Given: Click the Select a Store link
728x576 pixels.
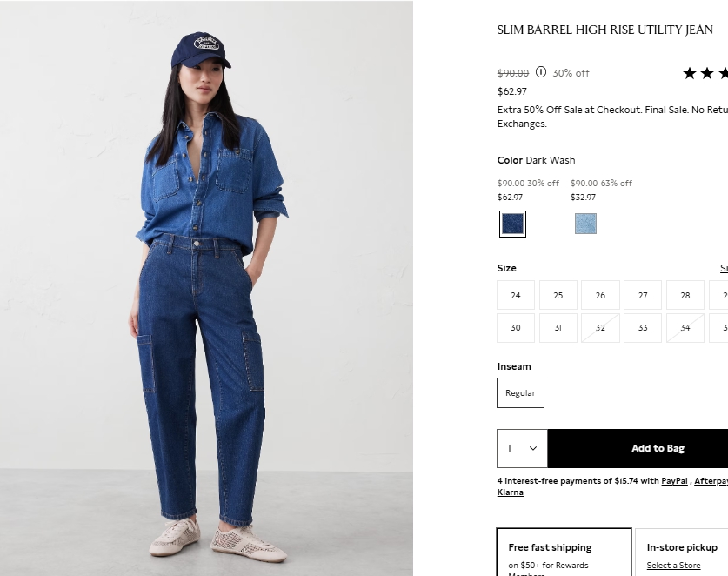Looking at the screenshot, I should point(674,566).
